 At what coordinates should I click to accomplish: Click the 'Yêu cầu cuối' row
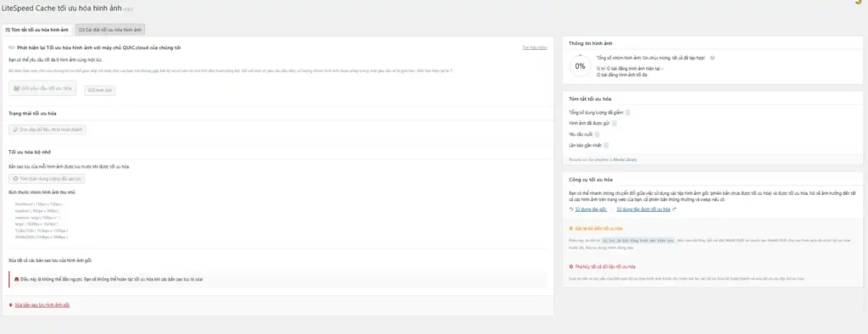pyautogui.click(x=584, y=134)
